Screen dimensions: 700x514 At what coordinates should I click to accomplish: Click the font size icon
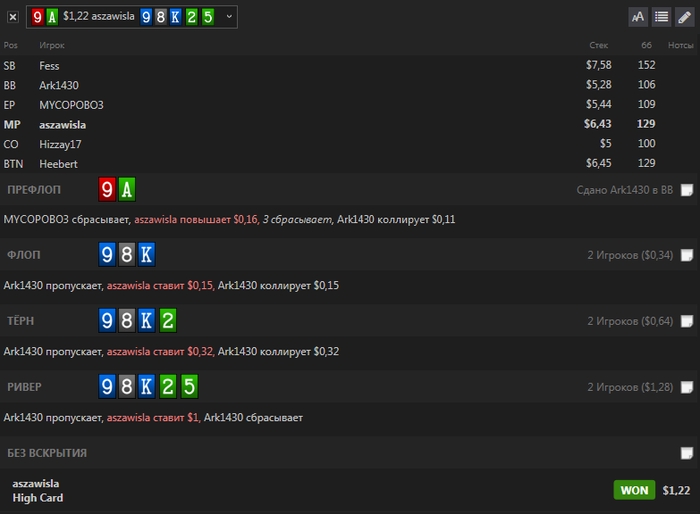point(638,17)
